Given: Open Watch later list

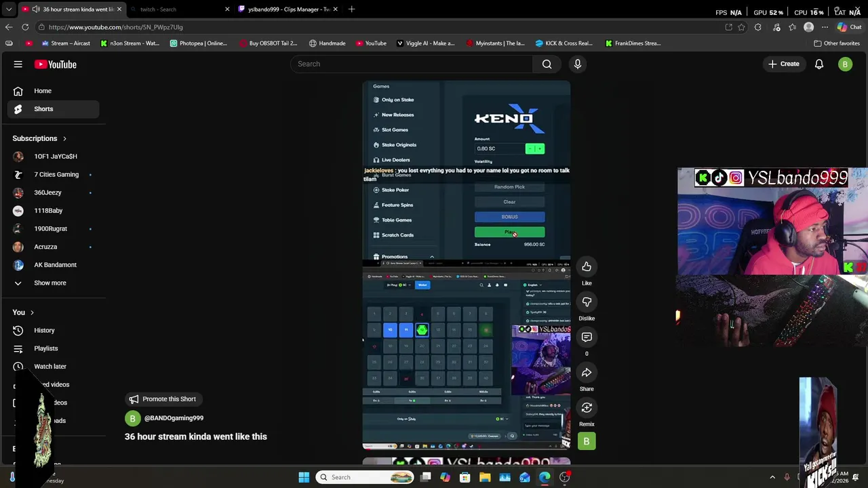Looking at the screenshot, I should [51, 367].
